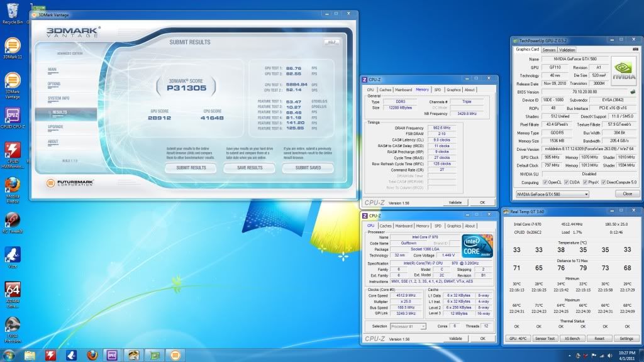
Task: Click the Reset button in Real Temp
Action: tap(599, 339)
